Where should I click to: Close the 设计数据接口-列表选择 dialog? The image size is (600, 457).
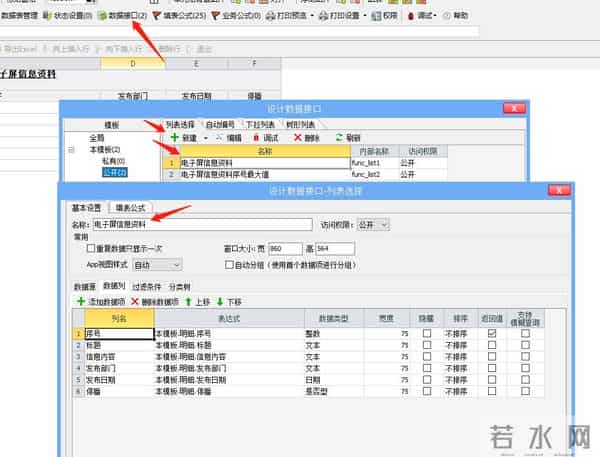[559, 190]
